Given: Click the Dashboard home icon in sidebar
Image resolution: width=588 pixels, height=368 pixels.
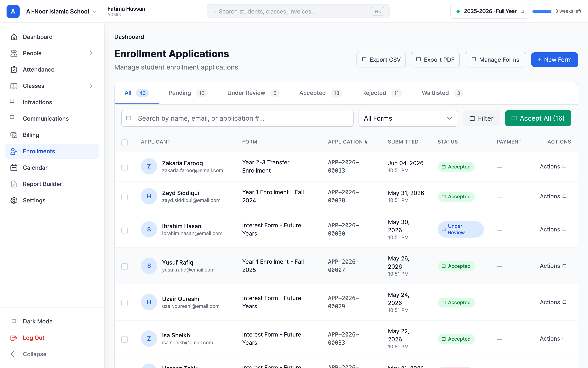Looking at the screenshot, I should click(14, 37).
